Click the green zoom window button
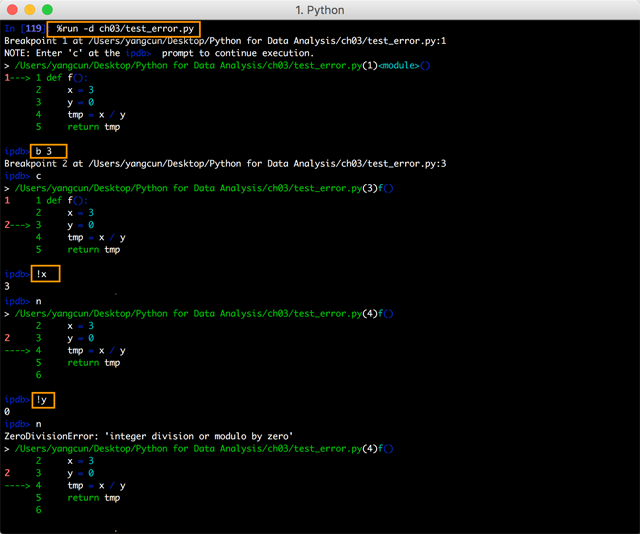Viewport: 640px width, 534px height. [x=47, y=9]
